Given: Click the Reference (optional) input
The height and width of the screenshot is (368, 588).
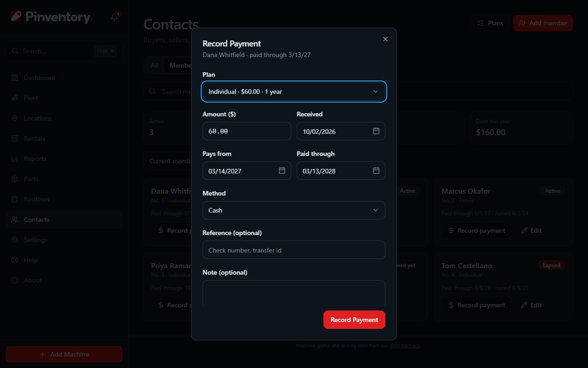Looking at the screenshot, I should [294, 250].
